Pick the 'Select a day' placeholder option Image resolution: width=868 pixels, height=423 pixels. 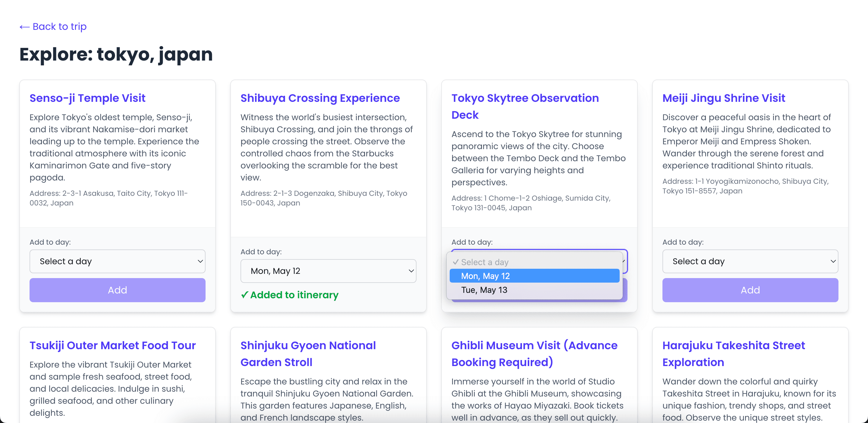pyautogui.click(x=534, y=262)
